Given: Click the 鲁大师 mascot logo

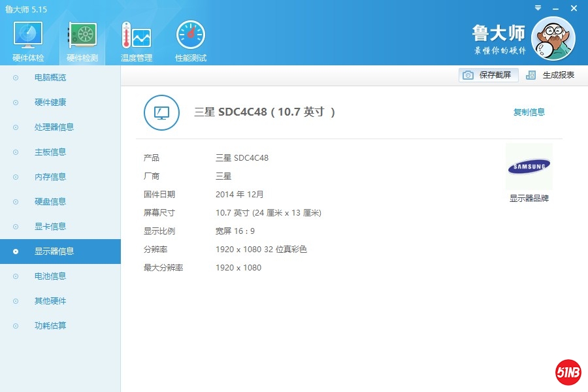Looking at the screenshot, I should (x=554, y=39).
